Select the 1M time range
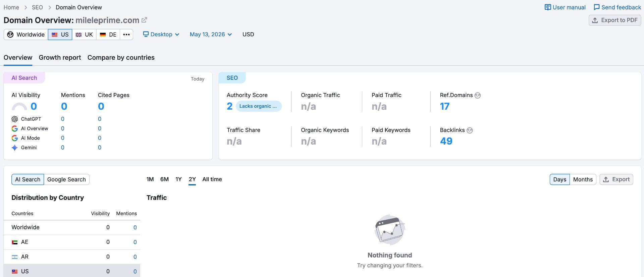The height and width of the screenshot is (277, 644). click(x=150, y=179)
